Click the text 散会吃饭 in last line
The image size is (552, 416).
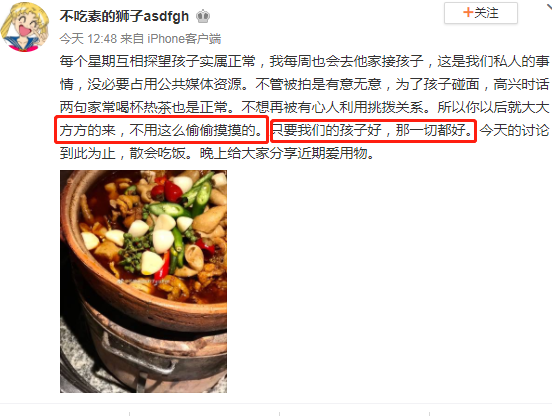point(157,153)
